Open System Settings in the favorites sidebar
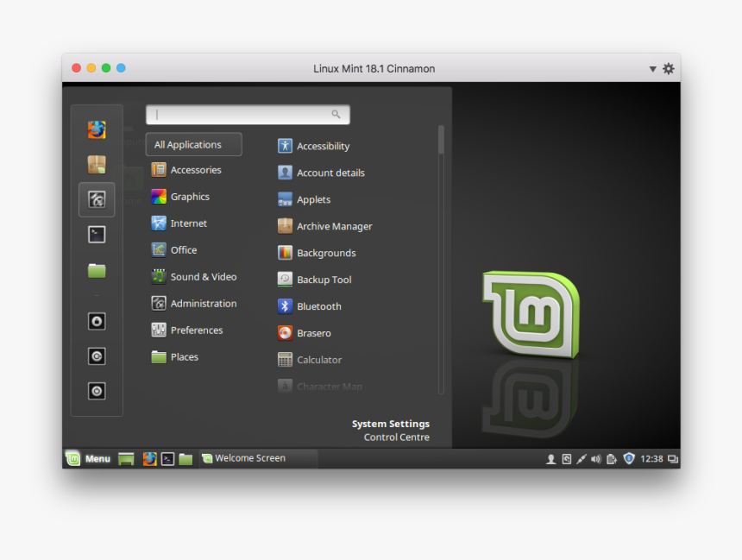The height and width of the screenshot is (560, 742). pyautogui.click(x=97, y=199)
